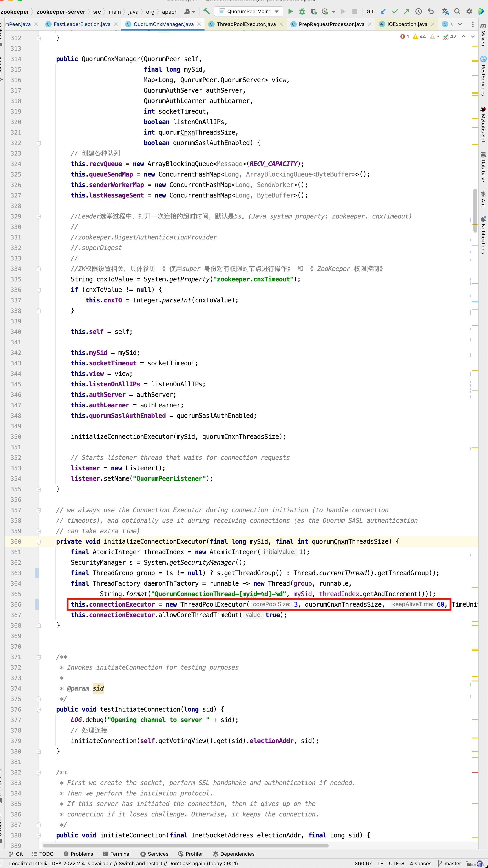Click the 360:67 caret position widget
The image size is (488, 868).
pos(363,863)
